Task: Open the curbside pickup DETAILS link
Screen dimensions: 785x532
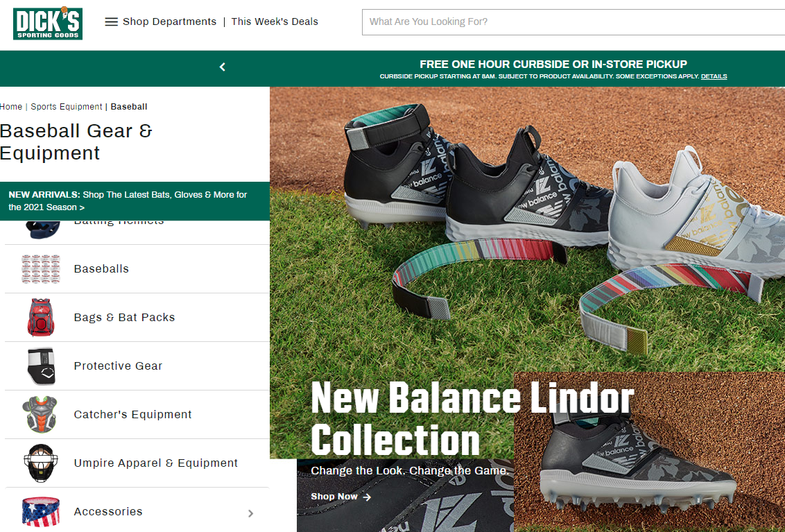Action: pos(714,76)
